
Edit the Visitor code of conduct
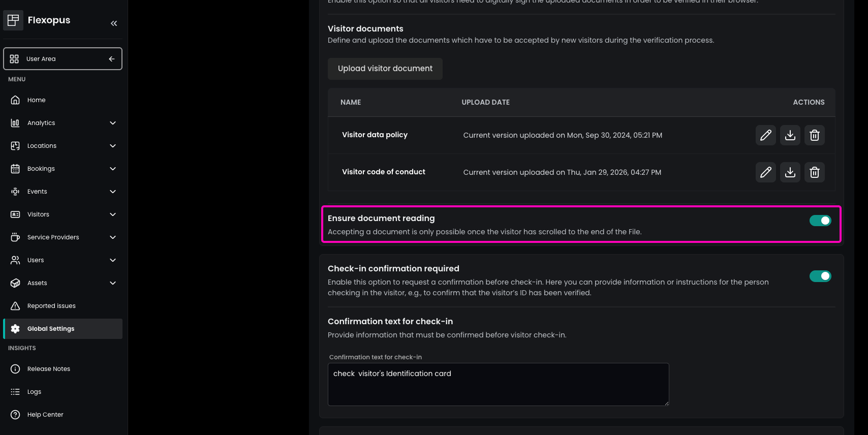[765, 172]
